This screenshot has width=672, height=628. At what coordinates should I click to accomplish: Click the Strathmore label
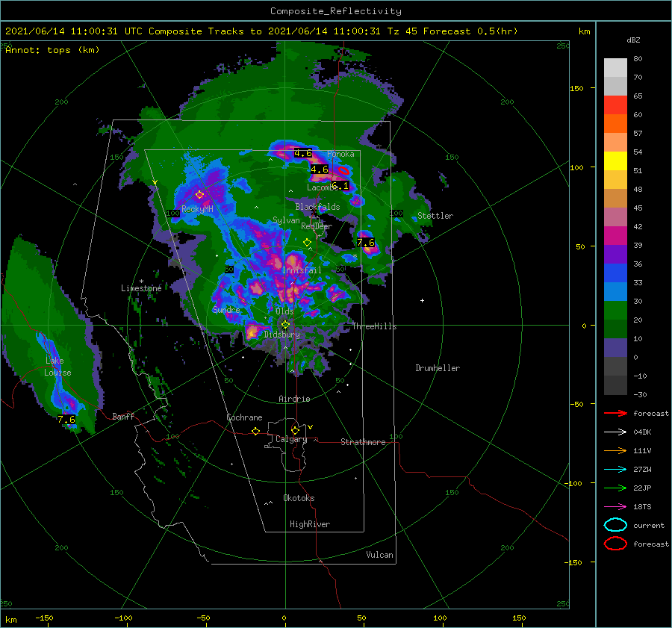point(363,442)
